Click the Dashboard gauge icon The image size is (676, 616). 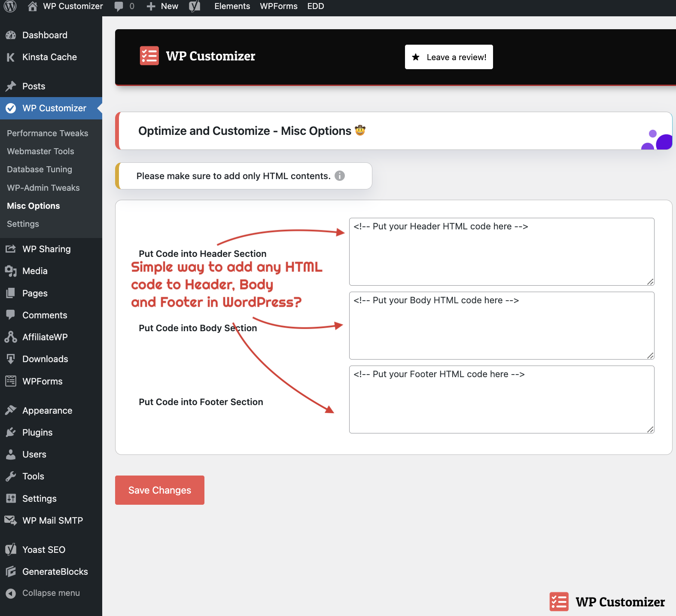tap(11, 35)
